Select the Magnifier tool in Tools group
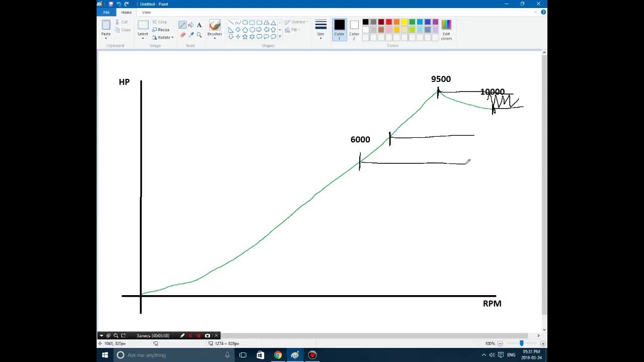 [199, 35]
